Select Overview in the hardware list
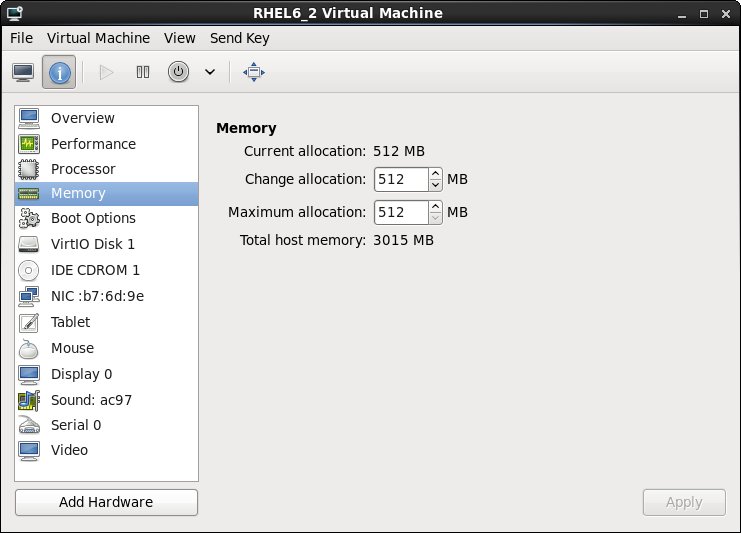This screenshot has width=741, height=533. point(83,118)
